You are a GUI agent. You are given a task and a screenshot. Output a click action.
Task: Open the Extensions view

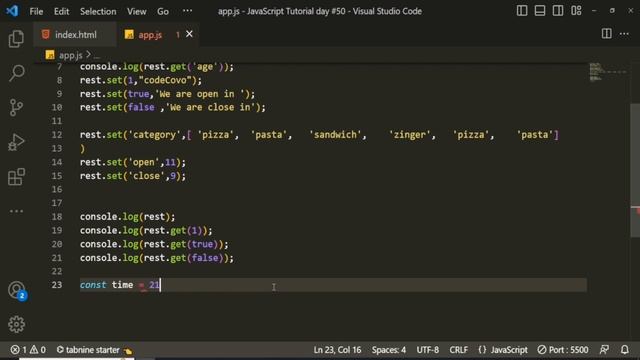pyautogui.click(x=16, y=177)
